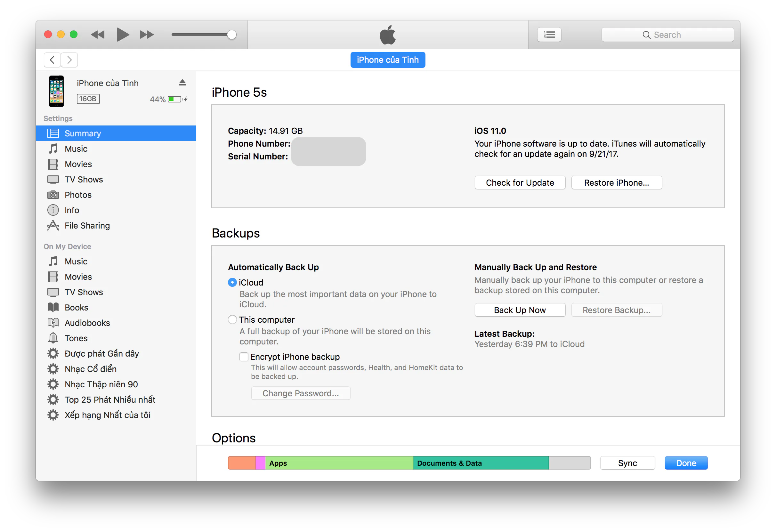
Task: Open Music under On My Device
Action: coord(116,262)
